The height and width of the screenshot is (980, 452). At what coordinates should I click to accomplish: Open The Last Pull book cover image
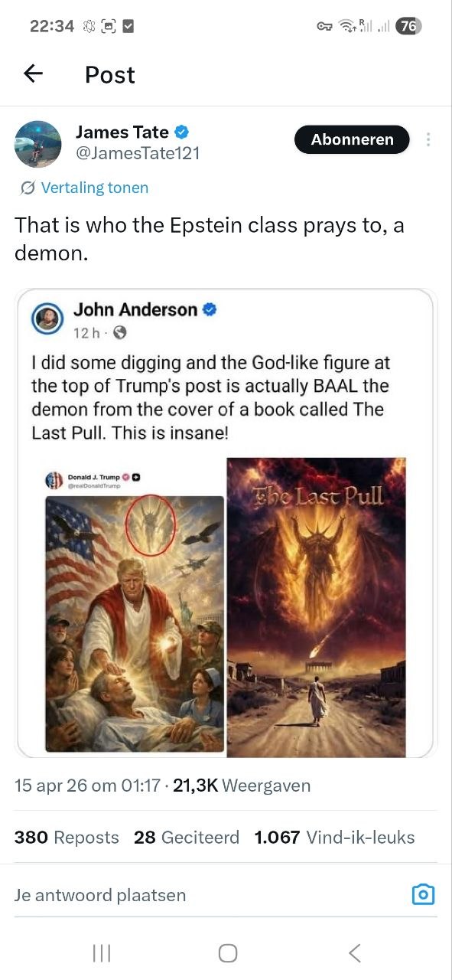(317, 609)
